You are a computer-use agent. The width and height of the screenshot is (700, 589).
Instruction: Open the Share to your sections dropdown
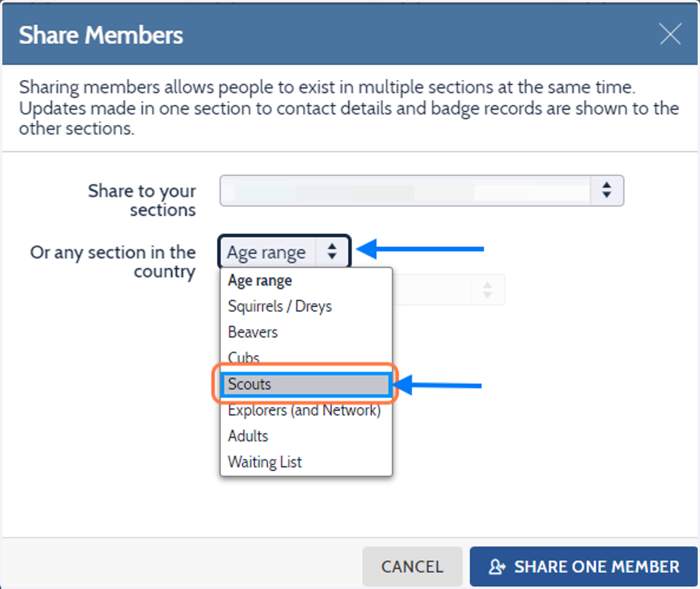[422, 191]
